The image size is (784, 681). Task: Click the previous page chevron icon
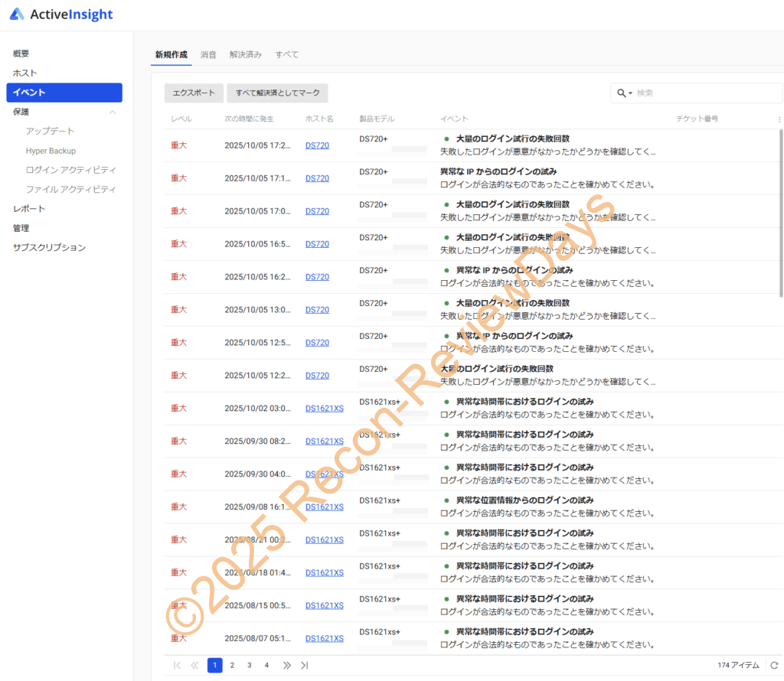[194, 665]
